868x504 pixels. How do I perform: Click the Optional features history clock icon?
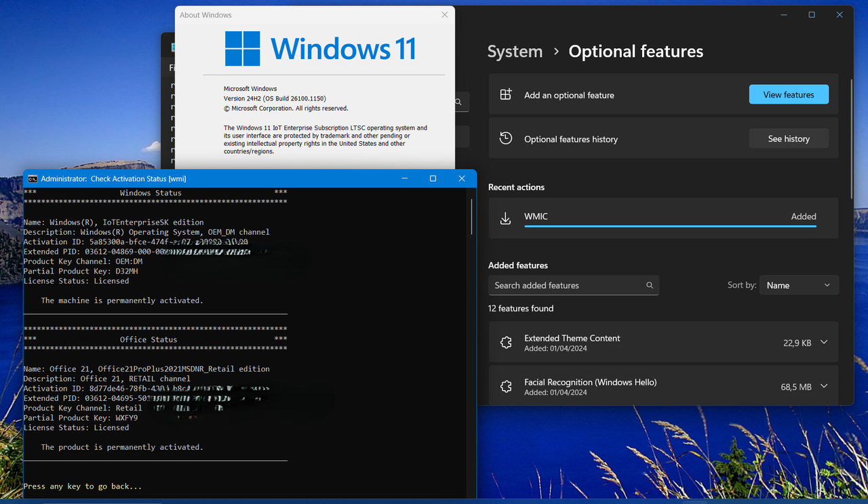(505, 138)
